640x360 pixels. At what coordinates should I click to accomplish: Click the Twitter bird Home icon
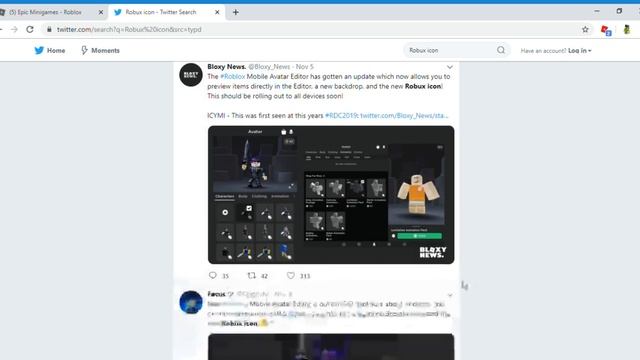coord(39,50)
